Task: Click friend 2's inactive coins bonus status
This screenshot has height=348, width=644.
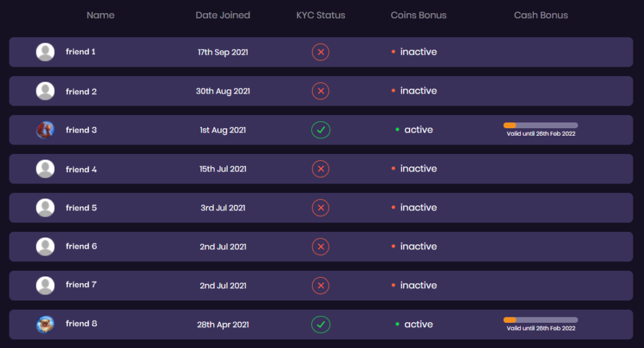Action: (x=414, y=90)
